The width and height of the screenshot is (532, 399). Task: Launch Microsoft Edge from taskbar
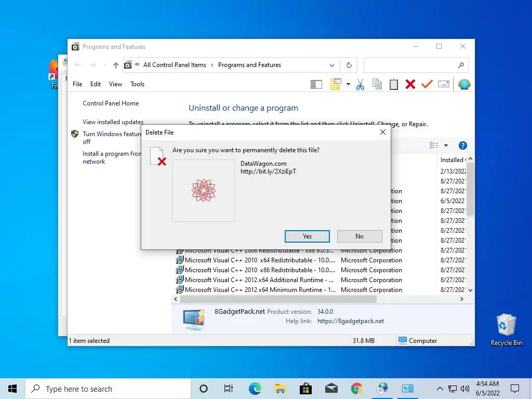(x=255, y=389)
